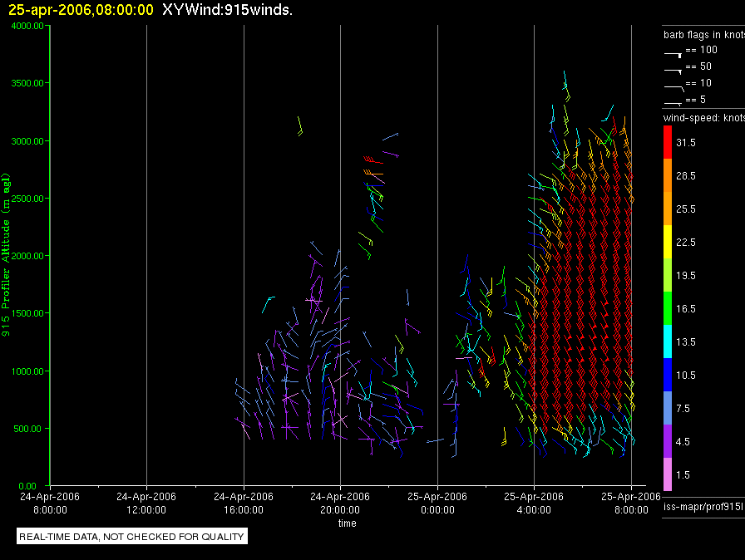Click the 10 knot barb flag legend symbol
This screenshot has height=560, width=745.
(x=674, y=88)
